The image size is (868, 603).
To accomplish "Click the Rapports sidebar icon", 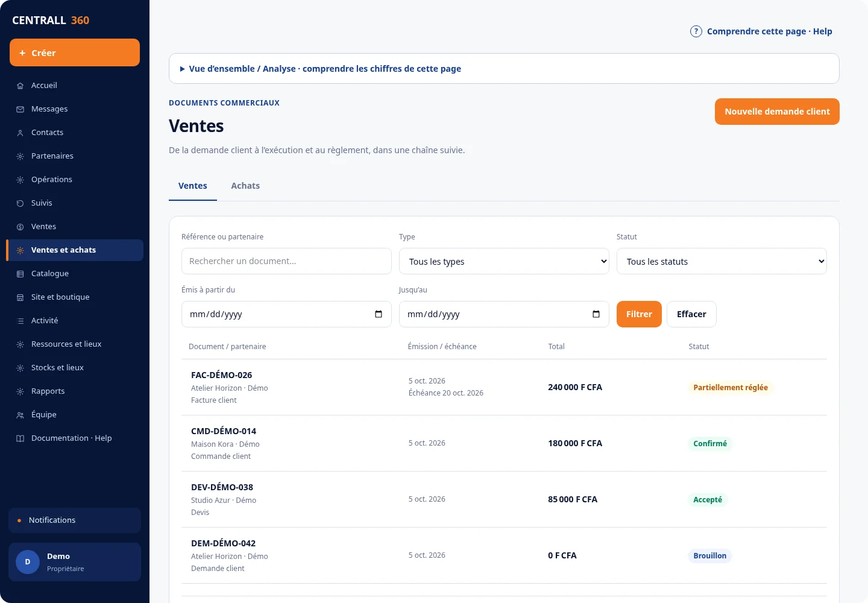I will tap(20, 391).
